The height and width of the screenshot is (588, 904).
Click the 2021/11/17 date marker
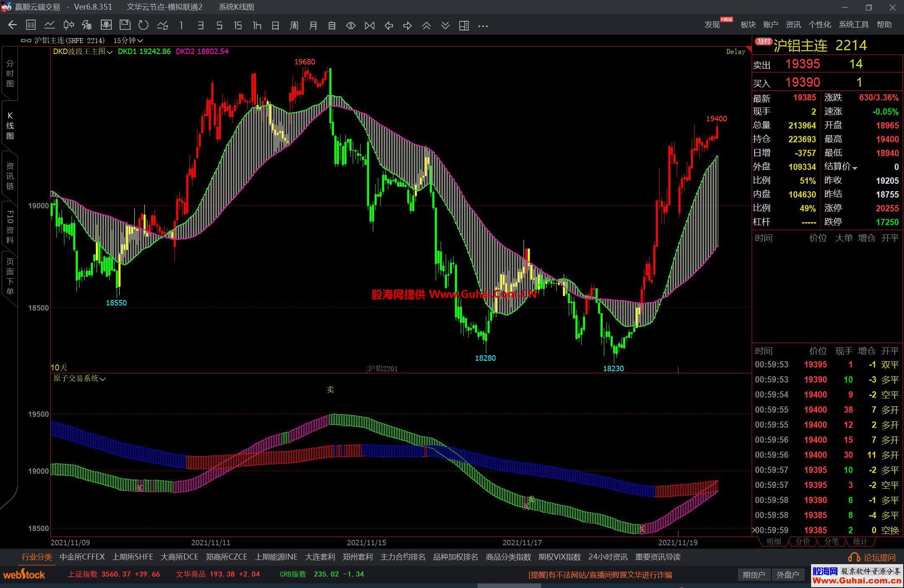click(522, 542)
